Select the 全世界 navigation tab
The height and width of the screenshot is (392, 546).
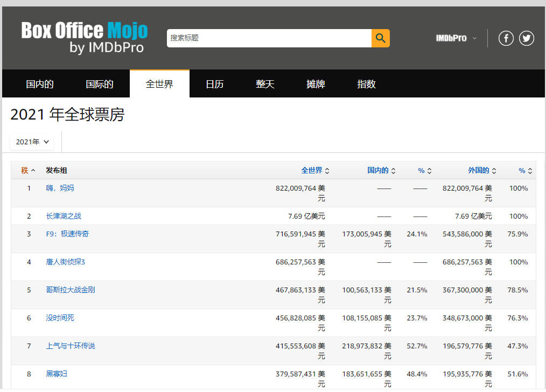159,84
